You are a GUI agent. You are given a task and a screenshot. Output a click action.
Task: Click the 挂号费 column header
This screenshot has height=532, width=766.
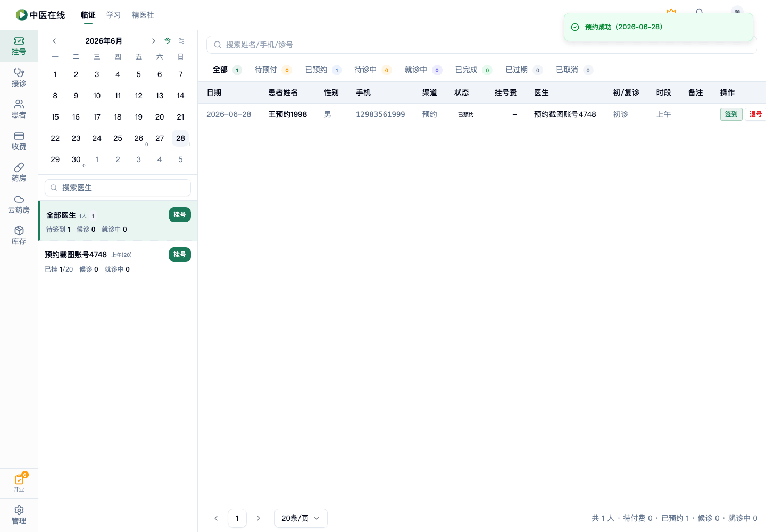point(506,92)
